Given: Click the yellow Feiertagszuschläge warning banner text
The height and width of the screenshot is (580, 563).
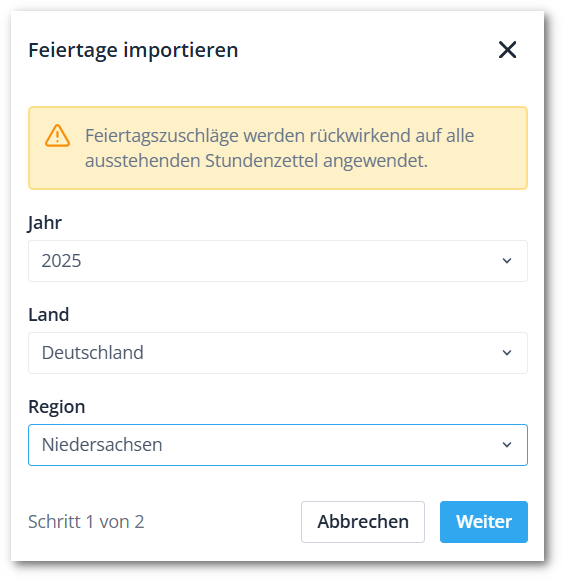Looking at the screenshot, I should tap(280, 148).
